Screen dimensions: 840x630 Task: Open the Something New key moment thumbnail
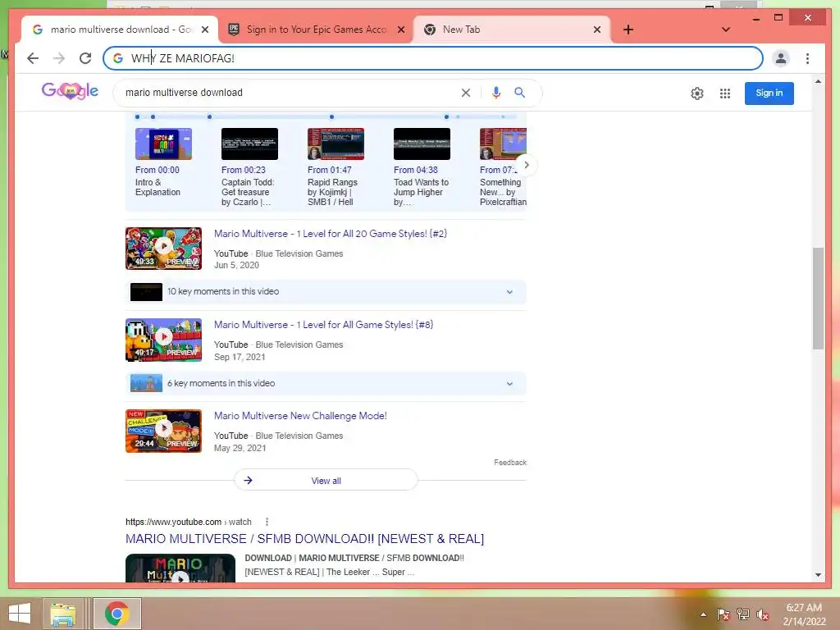[x=503, y=144]
